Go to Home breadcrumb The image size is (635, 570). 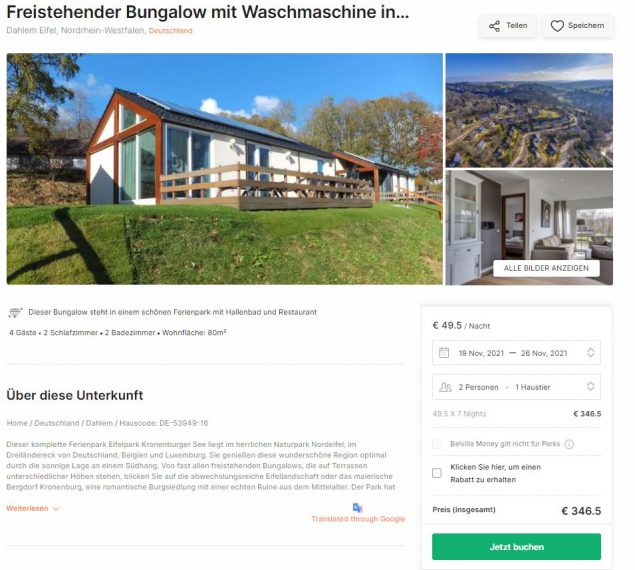click(17, 423)
